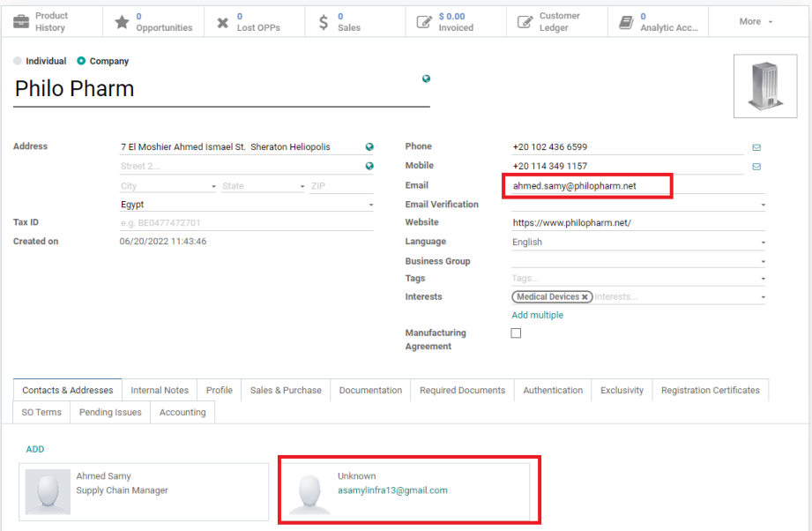This screenshot has height=531, width=812.
Task: Click the globe icon on Street 2 line
Action: pos(369,166)
